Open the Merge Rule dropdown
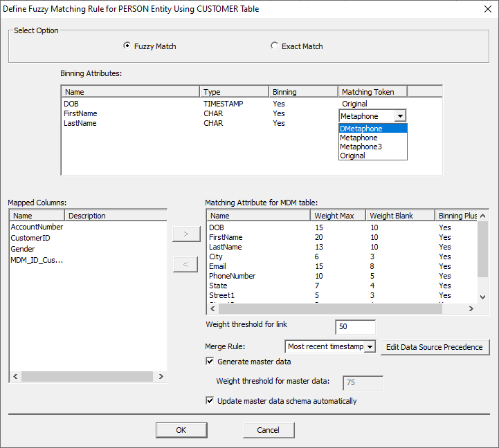Screen dimensions: 499x448 [x=370, y=346]
